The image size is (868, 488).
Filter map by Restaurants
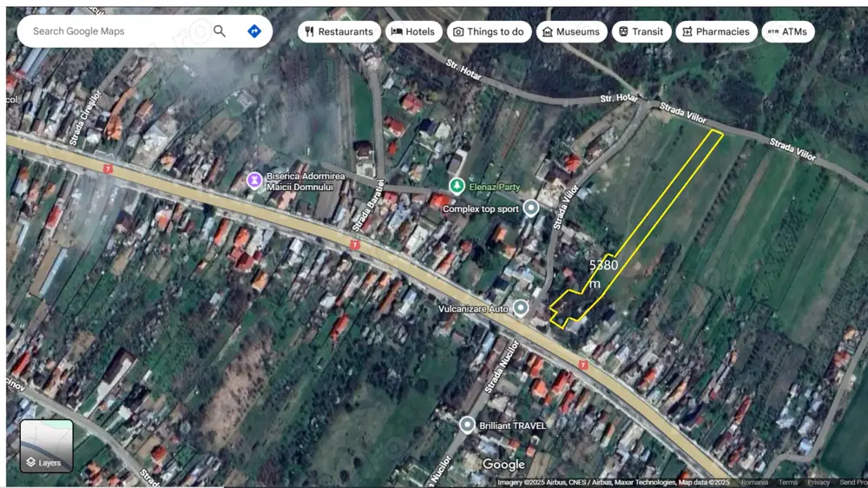click(x=339, y=31)
